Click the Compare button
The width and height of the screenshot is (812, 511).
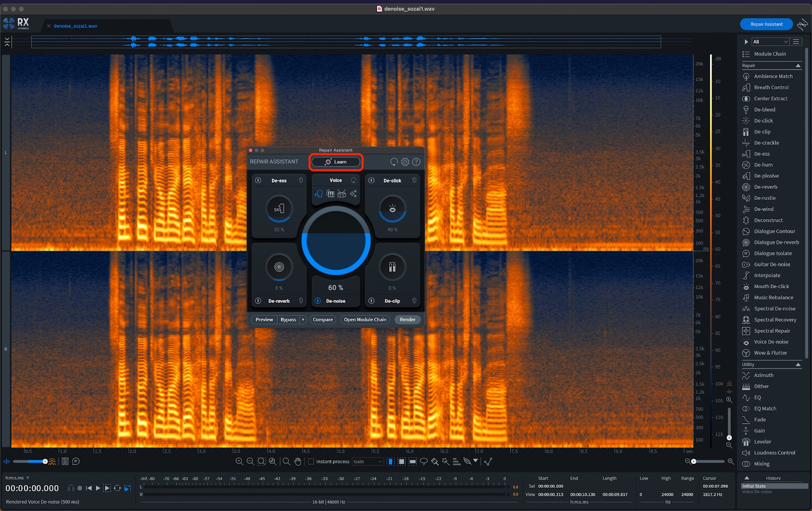pyautogui.click(x=323, y=320)
